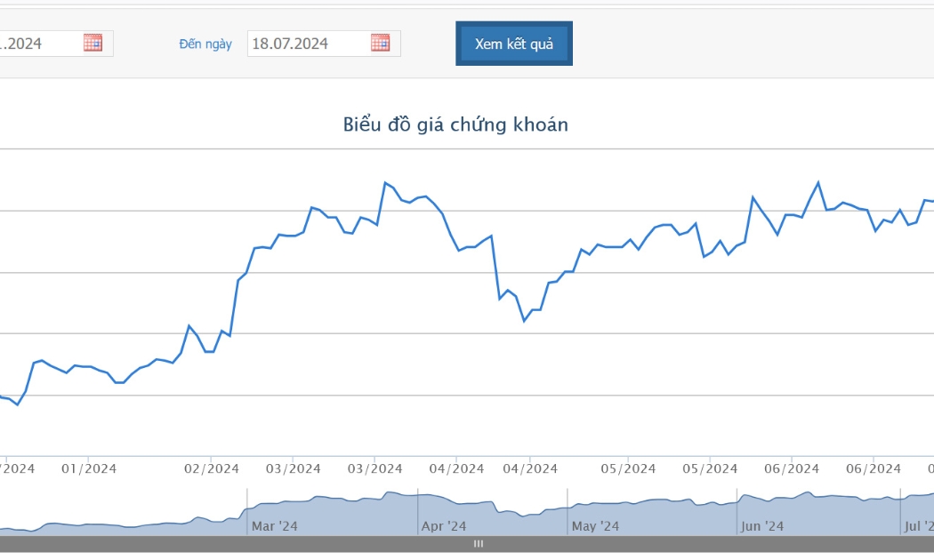Open the calendar picker for the start date

coord(93,43)
